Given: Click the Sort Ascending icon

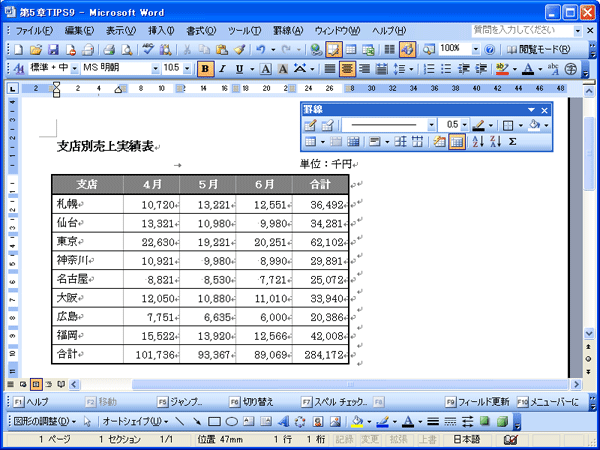Looking at the screenshot, I should [x=478, y=142].
